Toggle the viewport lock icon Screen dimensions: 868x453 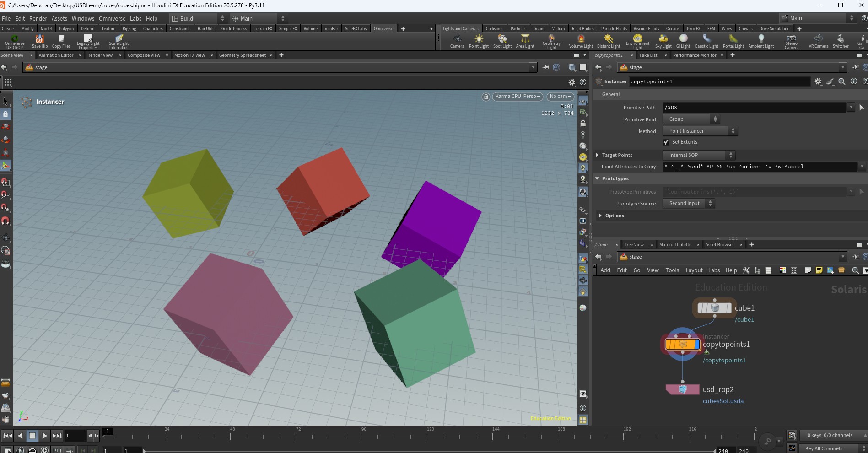point(486,97)
